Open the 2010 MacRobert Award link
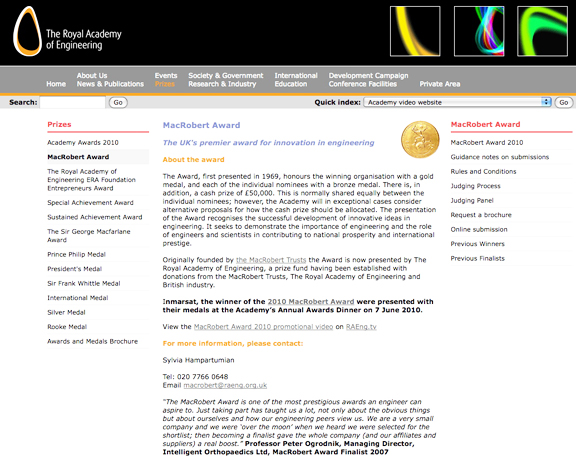576x465 pixels. [311, 302]
